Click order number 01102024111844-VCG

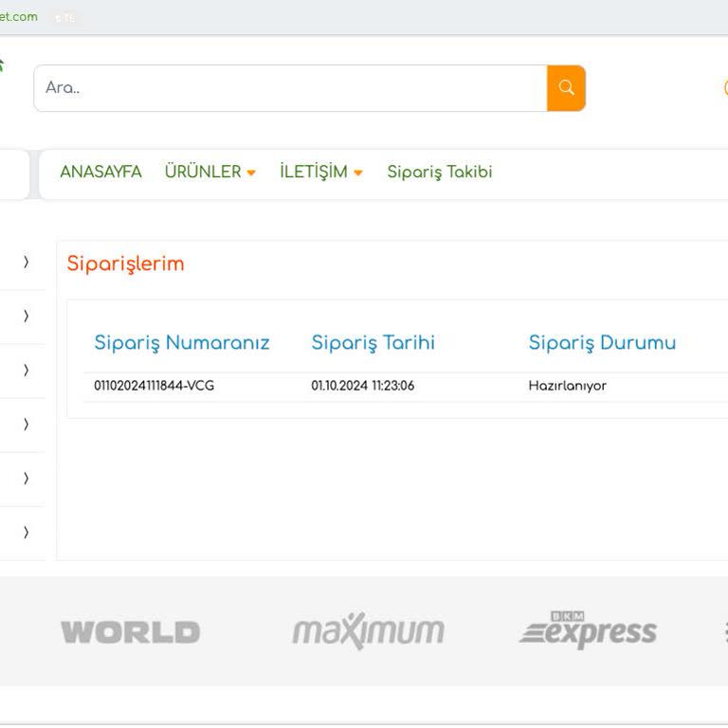(154, 386)
